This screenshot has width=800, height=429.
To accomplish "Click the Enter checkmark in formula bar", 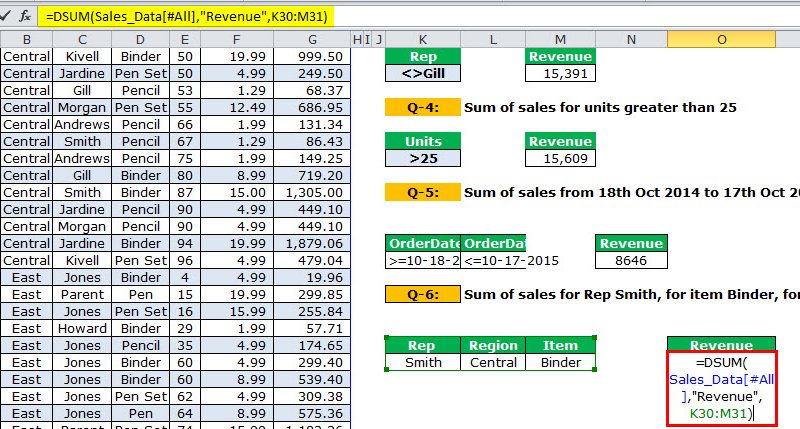I will click(5, 16).
